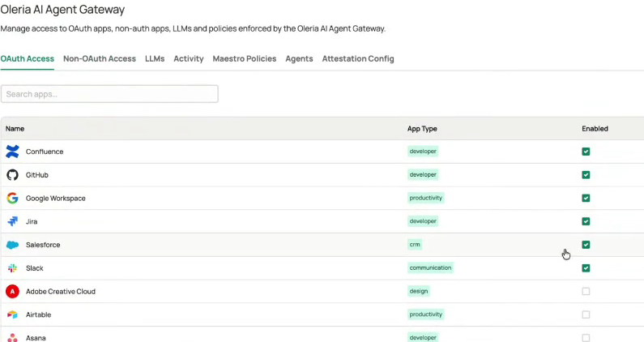The image size is (644, 342).
Task: Toggle Google Workspace enabled checkbox
Action: 586,198
